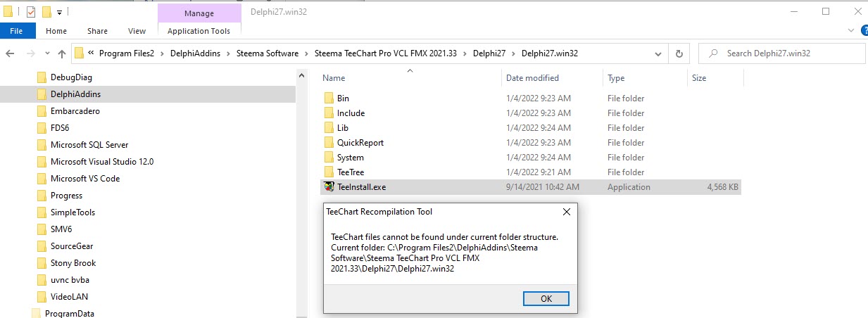Image resolution: width=868 pixels, height=318 pixels.
Task: Click the quick access Properties checkmark icon
Action: coord(30,12)
